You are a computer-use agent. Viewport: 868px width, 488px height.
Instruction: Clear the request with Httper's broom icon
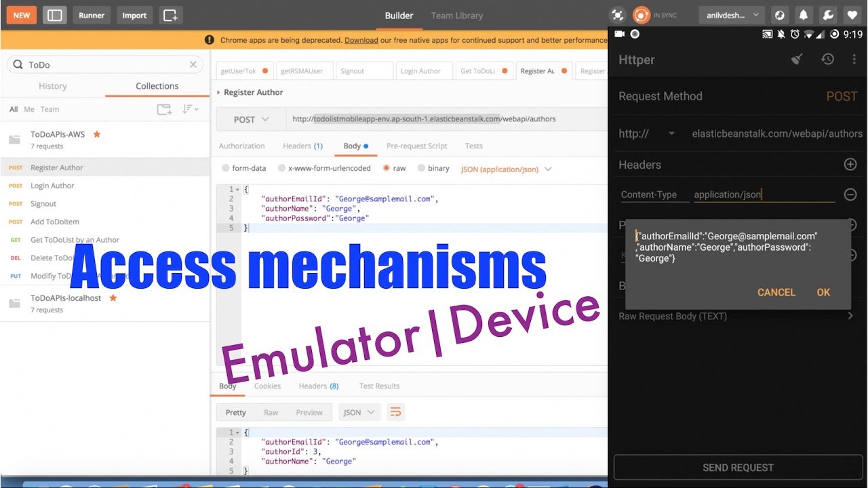797,60
